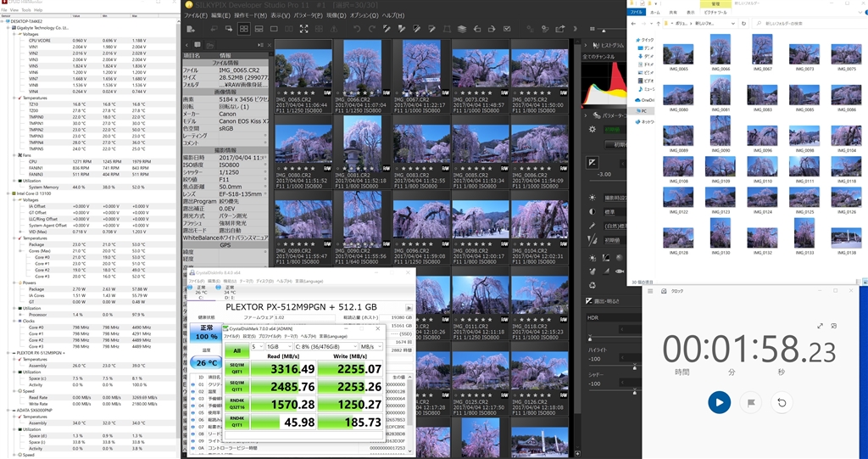
Task: Click the fullscreen expand arrows icon
Action: (x=304, y=29)
